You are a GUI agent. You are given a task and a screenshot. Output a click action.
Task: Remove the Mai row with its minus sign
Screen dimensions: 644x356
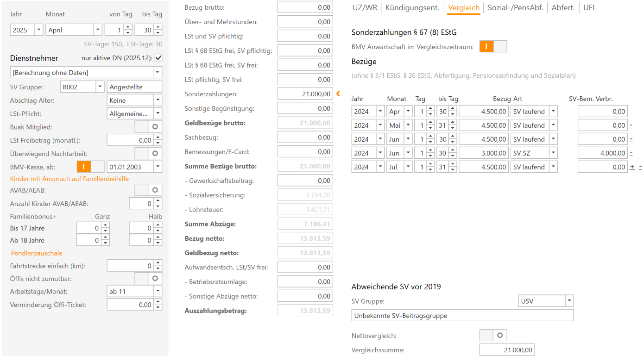point(631,125)
